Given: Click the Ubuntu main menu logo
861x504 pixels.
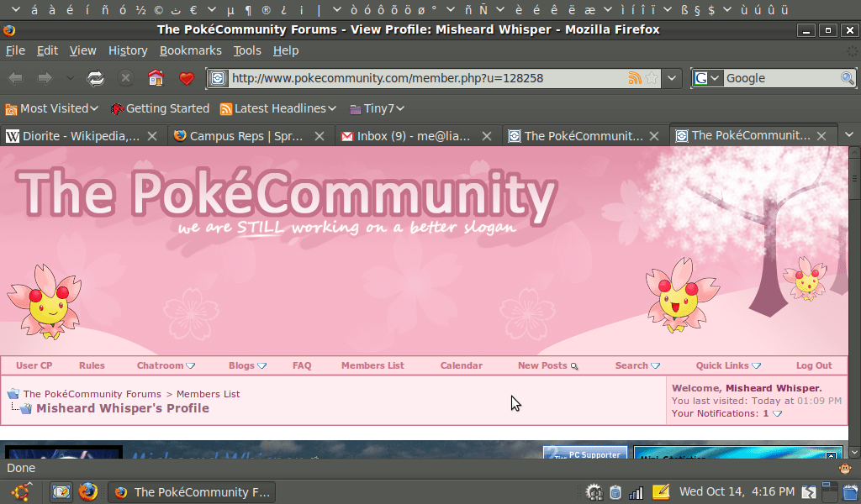Looking at the screenshot, I should (x=22, y=492).
